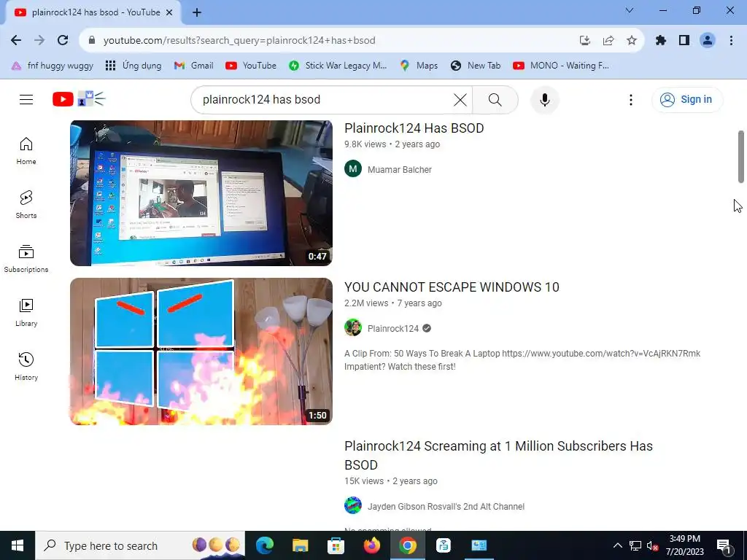Screen dimensions: 747x560
Task: Open YOU CANNOT ESCAPE WINDOWS 10 title
Action: tap(452, 287)
